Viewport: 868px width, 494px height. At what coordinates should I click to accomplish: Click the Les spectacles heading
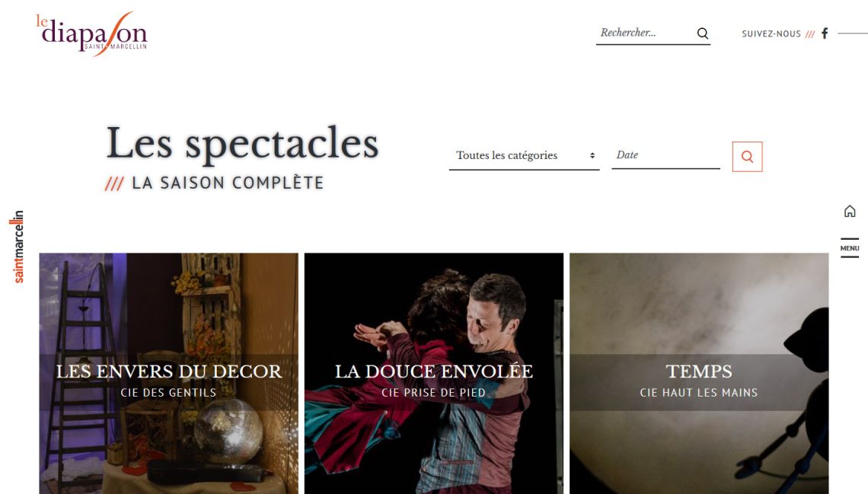[242, 143]
